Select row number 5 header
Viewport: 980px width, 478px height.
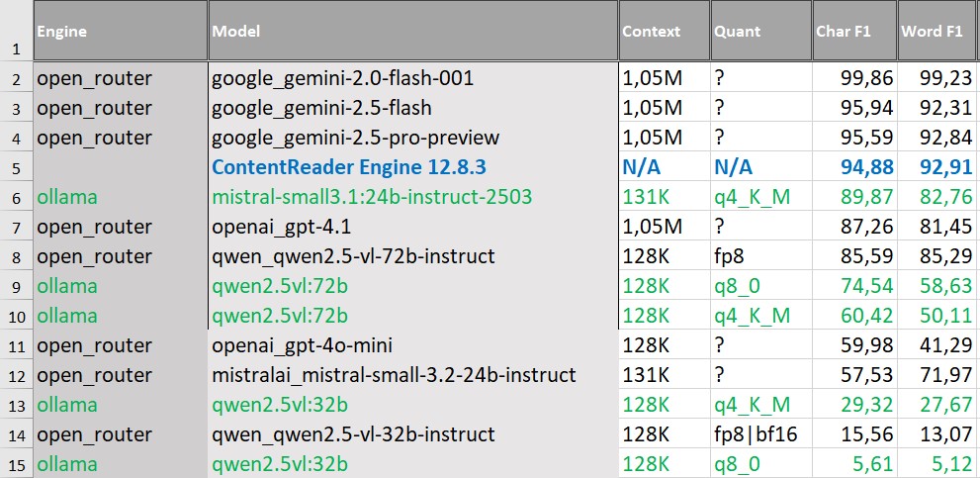[16, 167]
